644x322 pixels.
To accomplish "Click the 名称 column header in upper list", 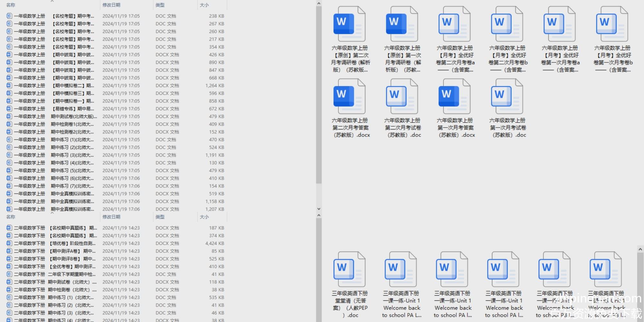I will pyautogui.click(x=11, y=5).
